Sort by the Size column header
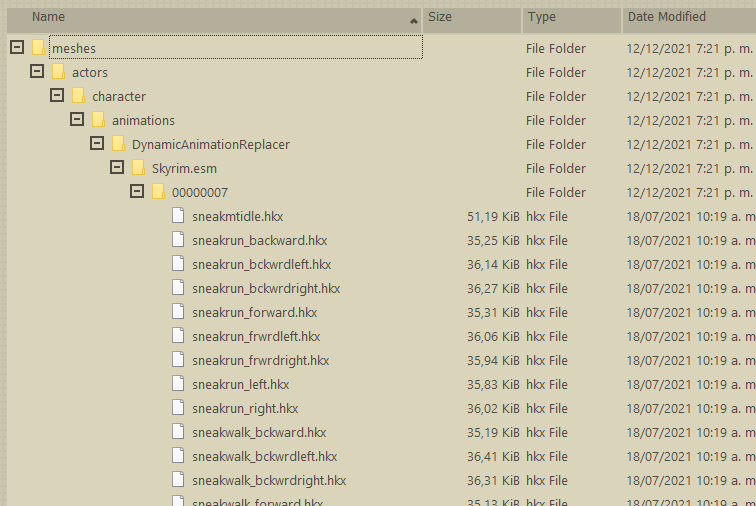This screenshot has width=756, height=506. click(x=472, y=19)
